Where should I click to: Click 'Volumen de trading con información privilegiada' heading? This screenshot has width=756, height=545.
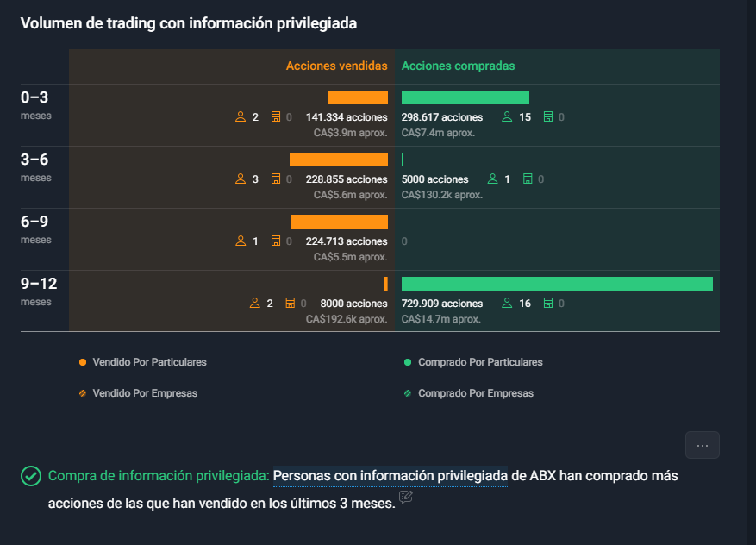(189, 23)
